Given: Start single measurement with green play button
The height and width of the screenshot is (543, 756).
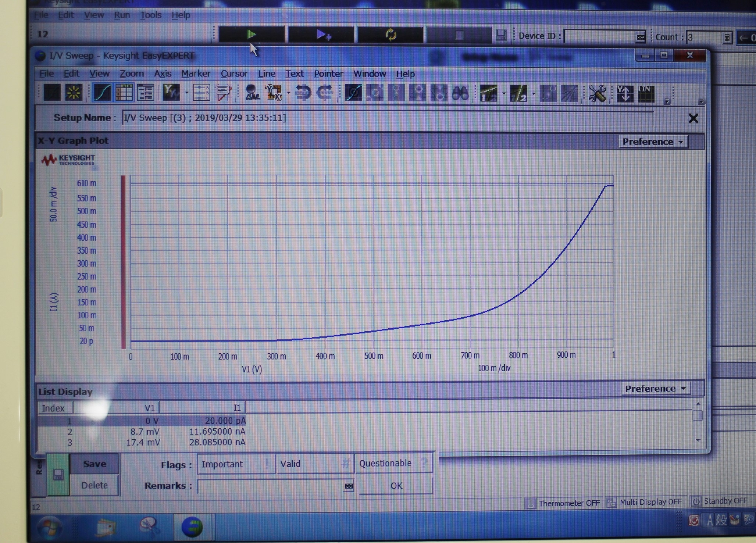Looking at the screenshot, I should pos(252,35).
